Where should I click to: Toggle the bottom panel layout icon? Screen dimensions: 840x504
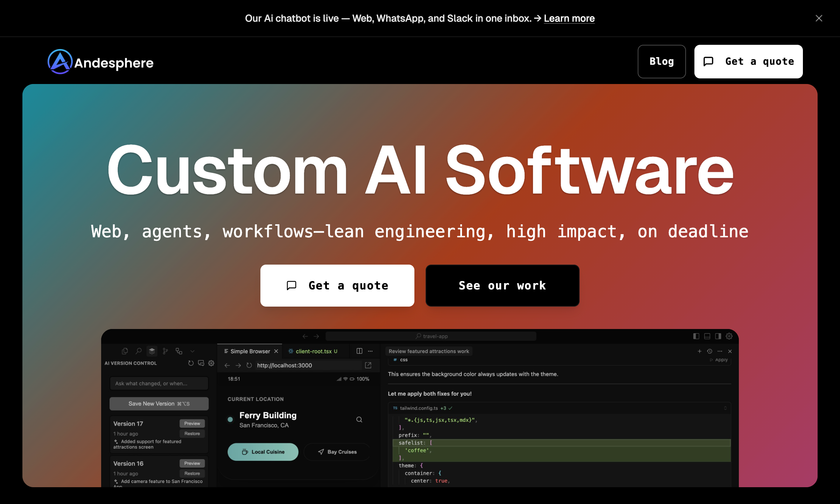(x=707, y=336)
